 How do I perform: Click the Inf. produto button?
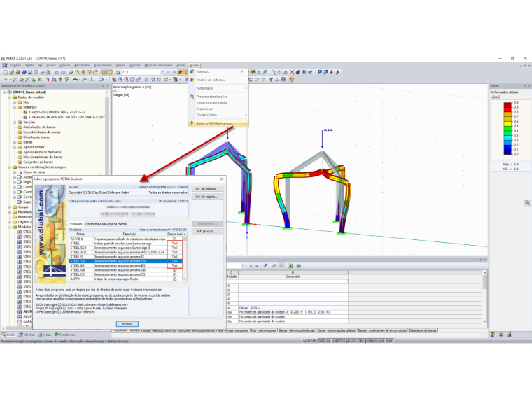click(207, 232)
